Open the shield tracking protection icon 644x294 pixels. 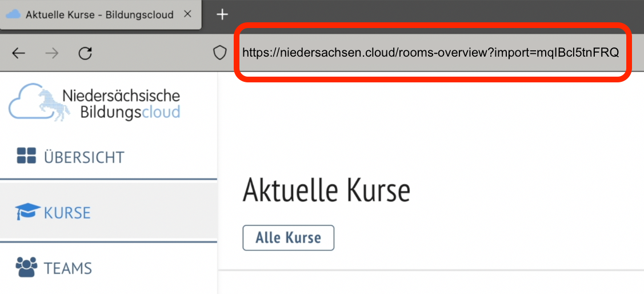(220, 53)
